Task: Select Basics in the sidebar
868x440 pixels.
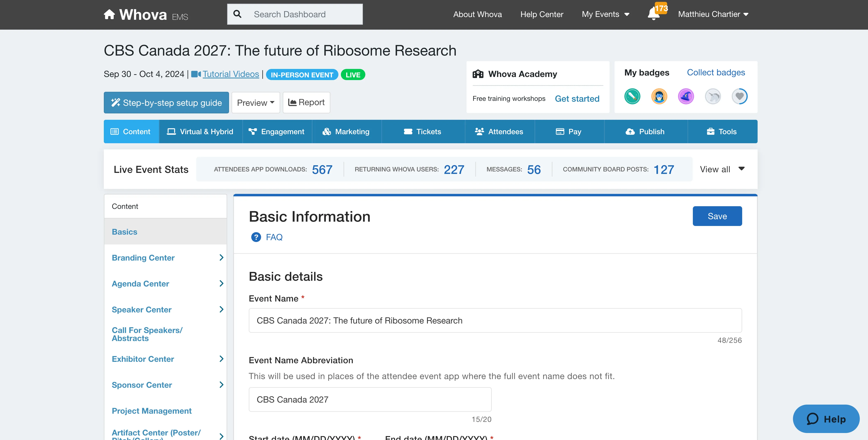Action: pyautogui.click(x=165, y=232)
